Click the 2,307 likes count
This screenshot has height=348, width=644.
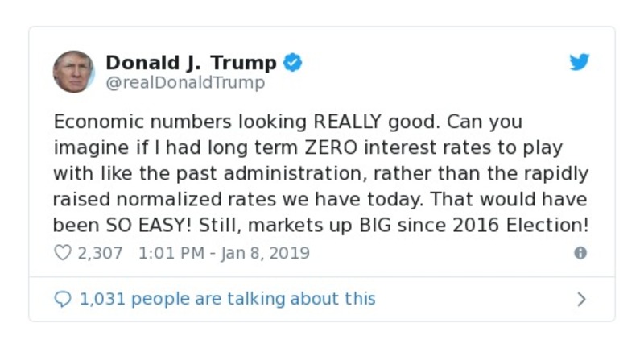point(100,253)
